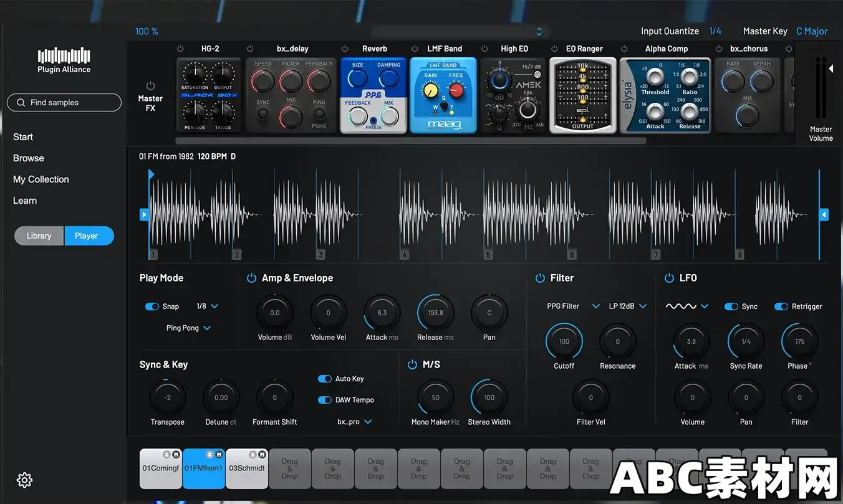Toggle power icon for HG-2 effect
843x504 pixels.
click(180, 49)
